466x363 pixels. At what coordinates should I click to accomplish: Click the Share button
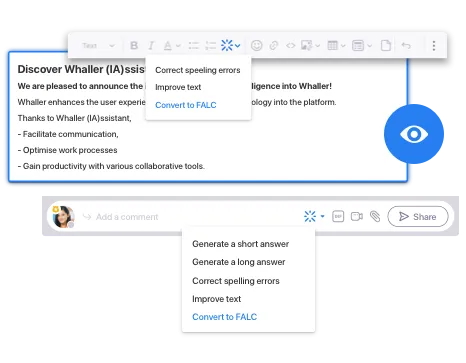tap(418, 217)
